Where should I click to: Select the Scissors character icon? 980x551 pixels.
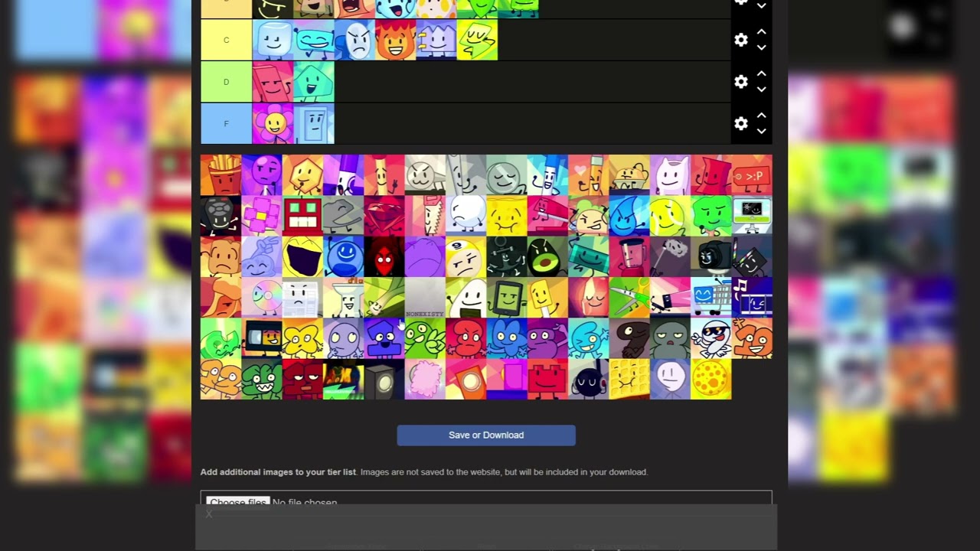(x=629, y=298)
